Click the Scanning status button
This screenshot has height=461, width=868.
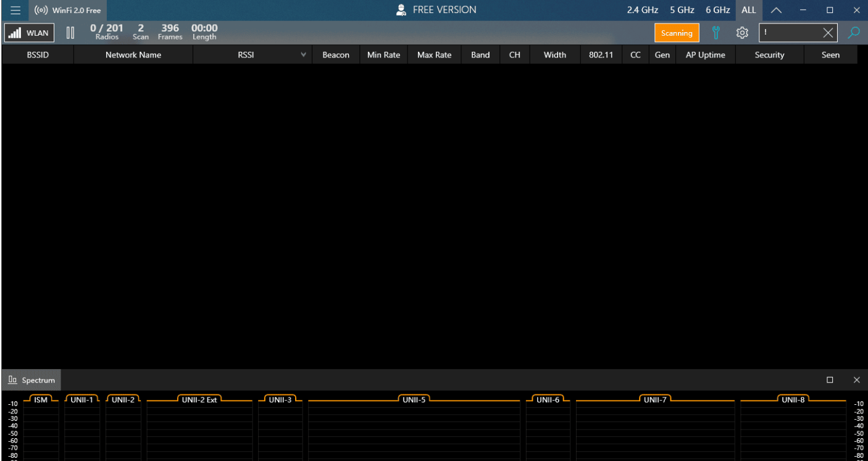(677, 33)
